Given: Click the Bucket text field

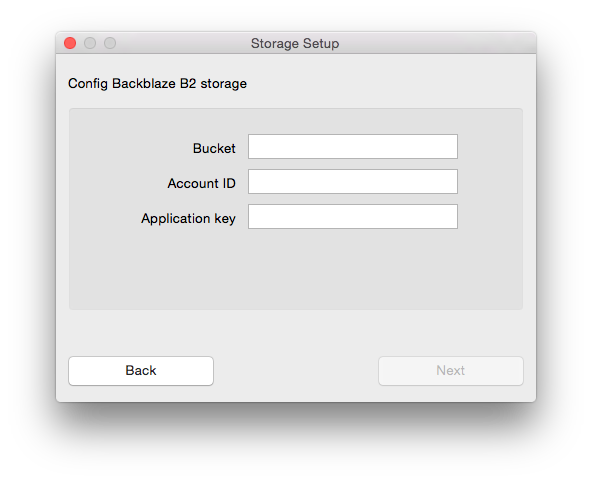Looking at the screenshot, I should click(353, 146).
